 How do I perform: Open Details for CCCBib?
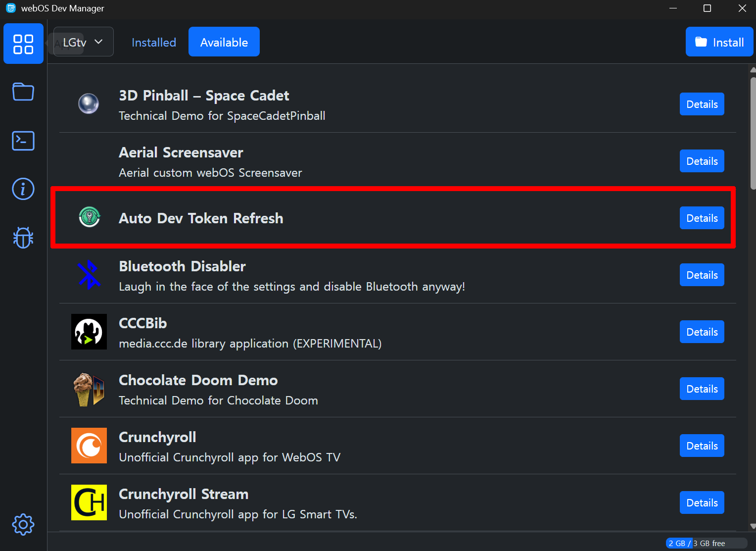702,332
